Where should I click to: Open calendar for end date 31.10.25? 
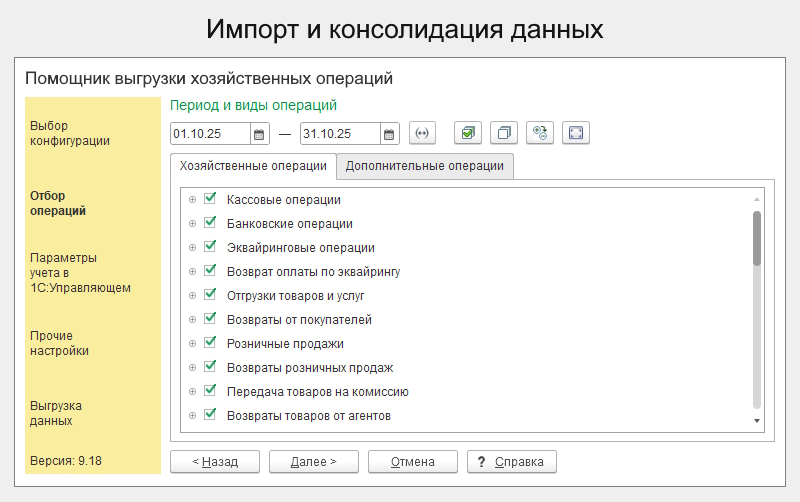[390, 133]
